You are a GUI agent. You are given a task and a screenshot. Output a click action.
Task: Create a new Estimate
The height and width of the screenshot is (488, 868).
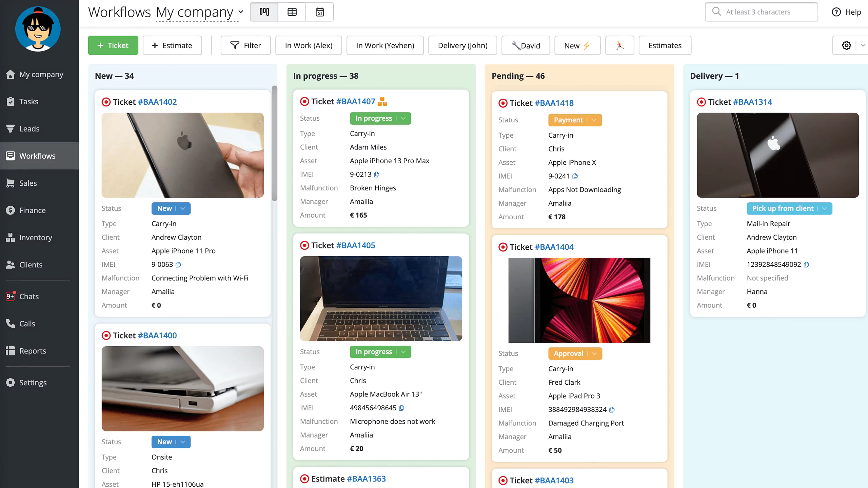coord(172,45)
